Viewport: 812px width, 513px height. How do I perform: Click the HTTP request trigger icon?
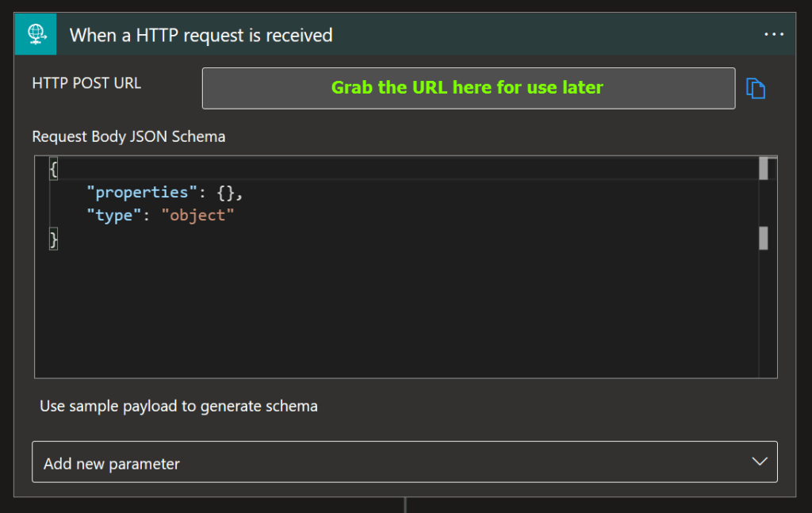(x=36, y=35)
